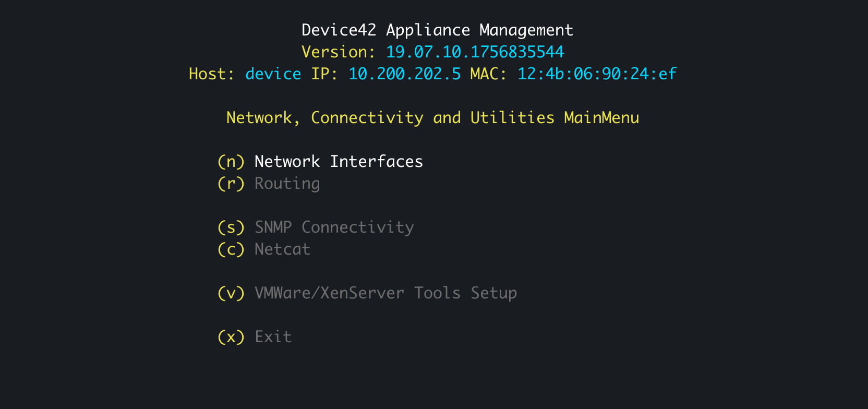Viewport: 868px width, 409px height.
Task: Click the (r) shortcut key marker
Action: click(231, 184)
